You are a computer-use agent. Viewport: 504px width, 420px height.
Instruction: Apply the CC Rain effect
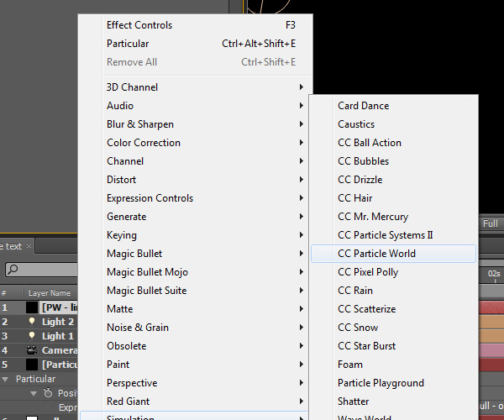click(393, 290)
